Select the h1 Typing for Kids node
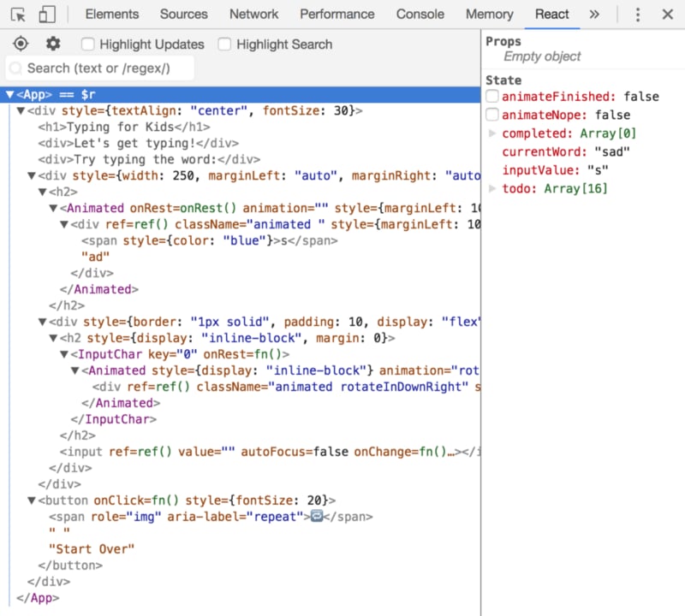The image size is (685, 616). click(x=124, y=127)
